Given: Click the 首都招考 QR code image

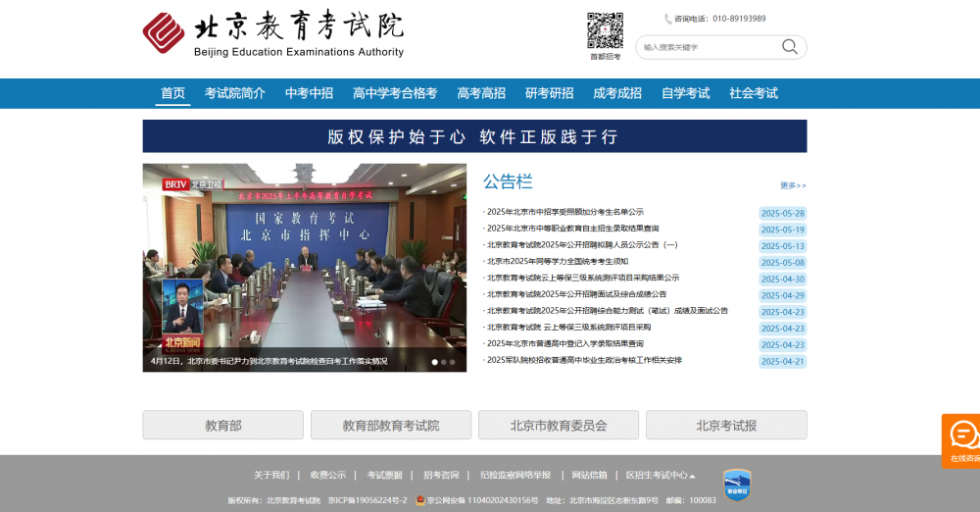Looking at the screenshot, I should point(605,30).
